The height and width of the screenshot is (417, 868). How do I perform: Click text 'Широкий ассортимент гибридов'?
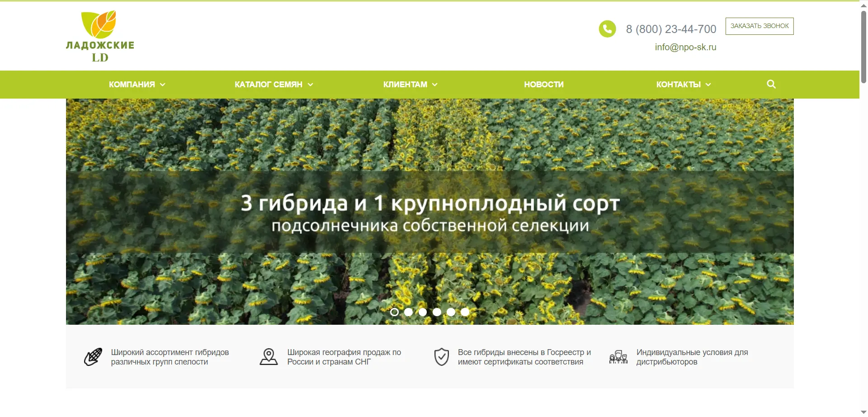click(x=170, y=352)
